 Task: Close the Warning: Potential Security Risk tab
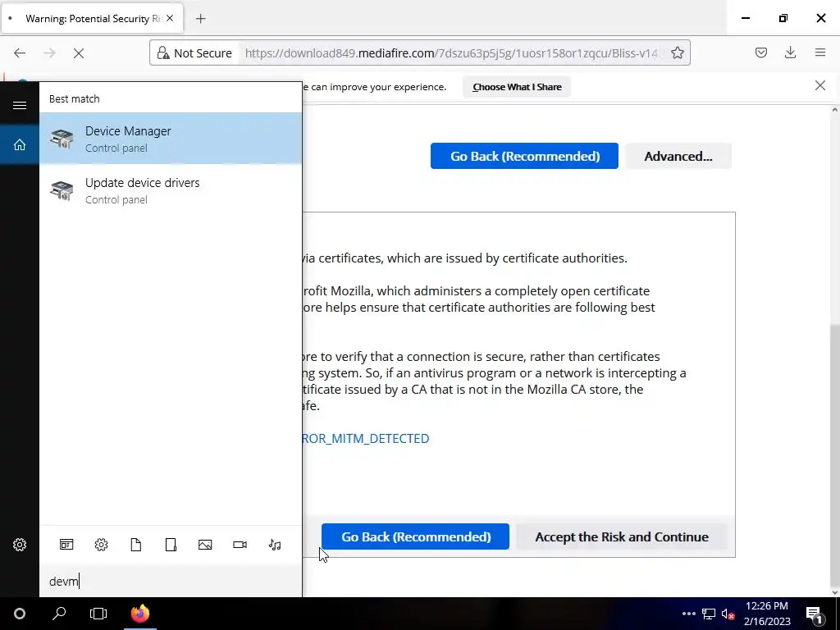(170, 18)
